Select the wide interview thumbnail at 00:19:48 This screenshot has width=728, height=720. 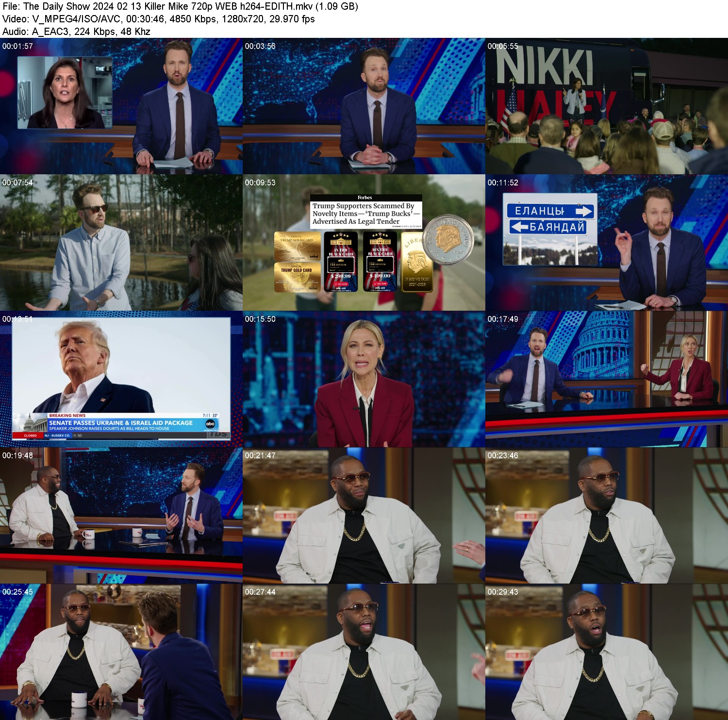coord(121,516)
